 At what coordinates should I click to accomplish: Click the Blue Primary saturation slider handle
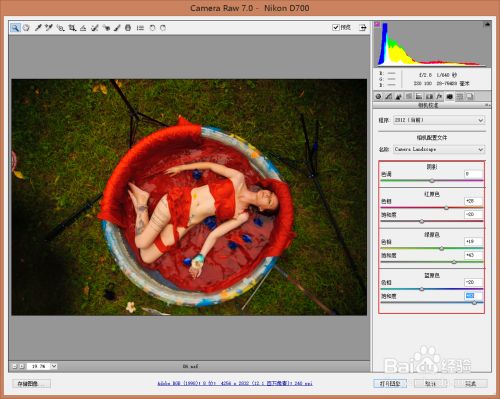[x=474, y=303]
